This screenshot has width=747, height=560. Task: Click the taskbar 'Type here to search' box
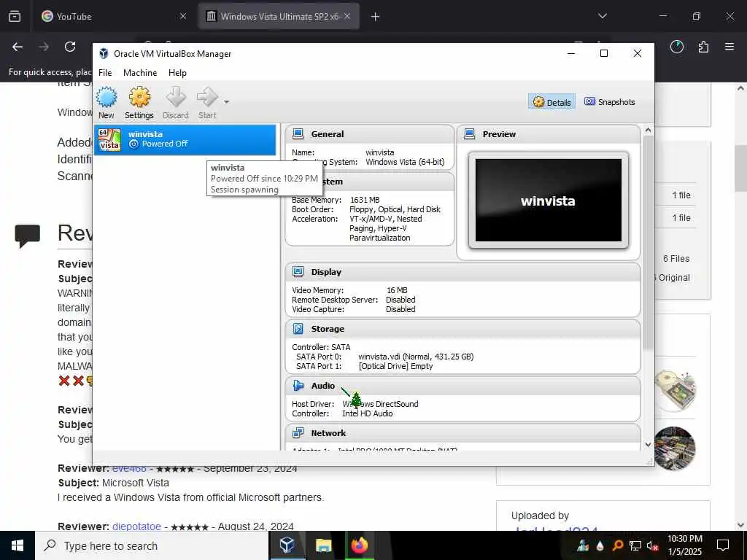coord(152,545)
